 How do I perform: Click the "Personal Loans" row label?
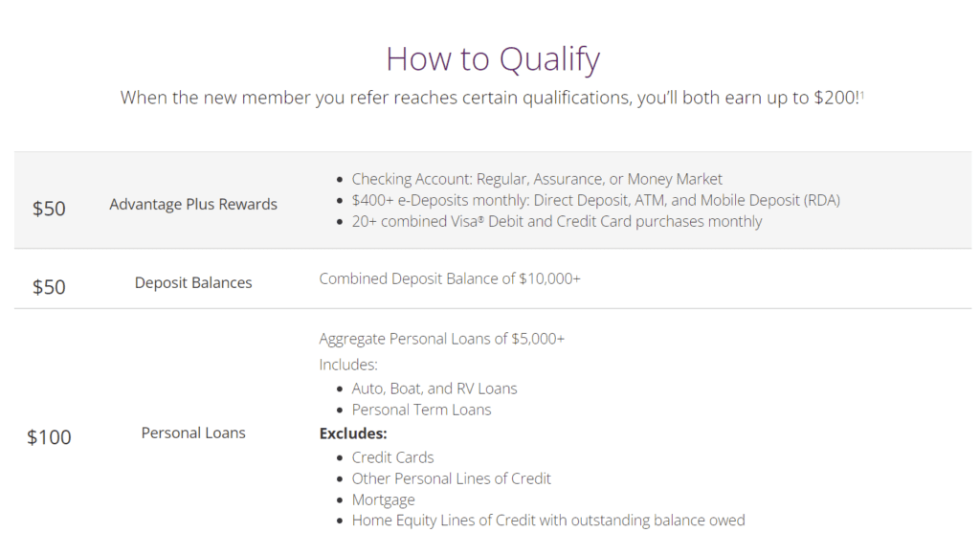click(193, 433)
